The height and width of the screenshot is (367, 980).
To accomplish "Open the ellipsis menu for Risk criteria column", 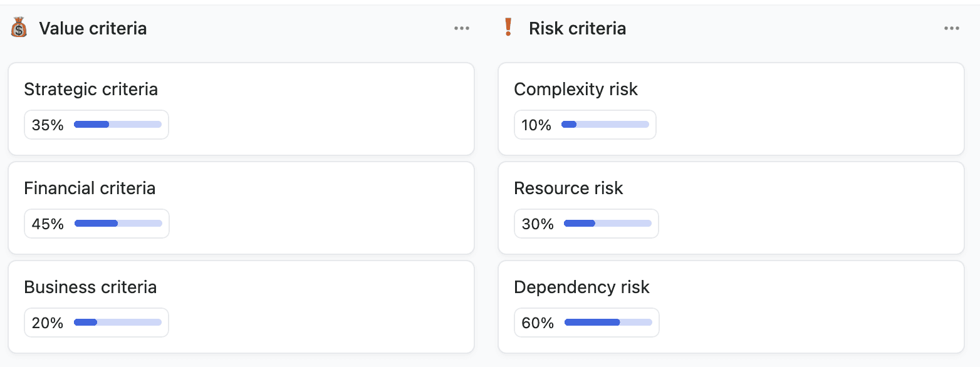I will (x=952, y=28).
